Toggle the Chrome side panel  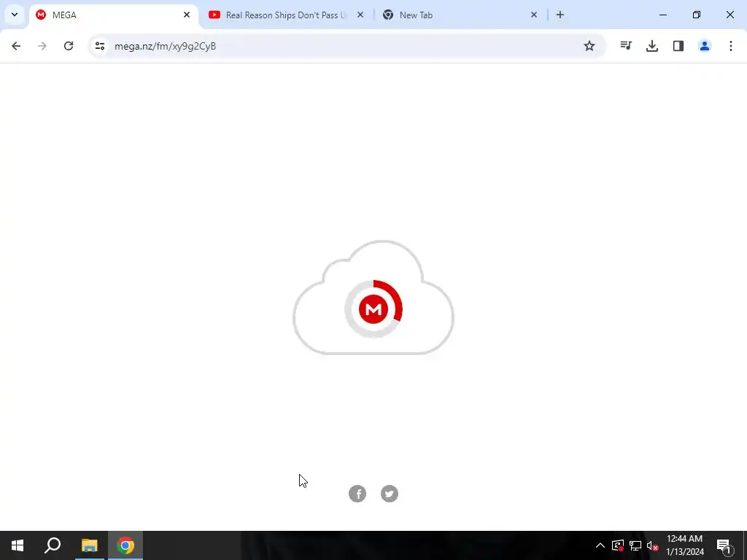(x=678, y=46)
